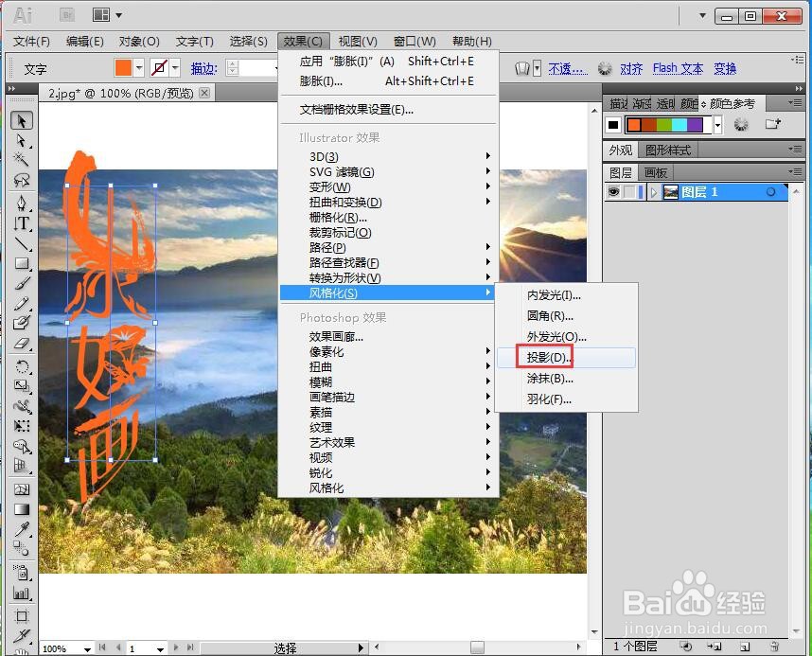Image resolution: width=812 pixels, height=656 pixels.
Task: Select the Blend tool
Action: point(21,549)
